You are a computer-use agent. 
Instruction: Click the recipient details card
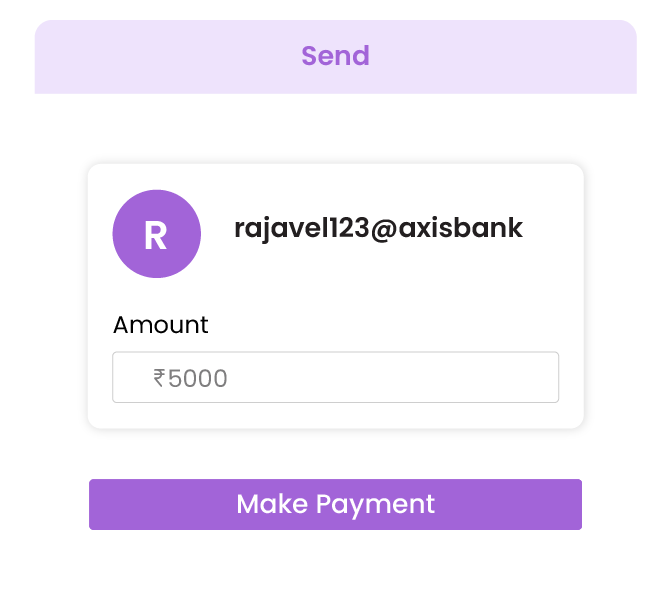336,296
